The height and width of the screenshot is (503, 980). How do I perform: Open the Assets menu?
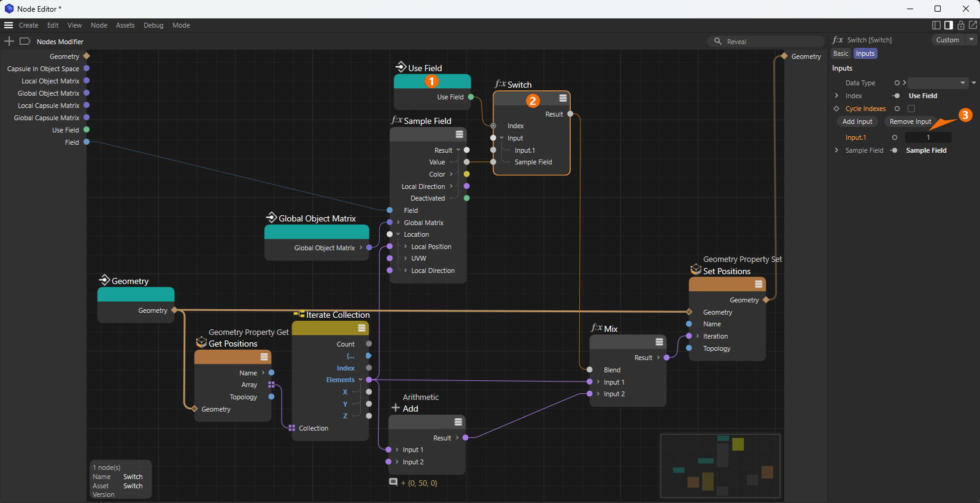pyautogui.click(x=125, y=25)
